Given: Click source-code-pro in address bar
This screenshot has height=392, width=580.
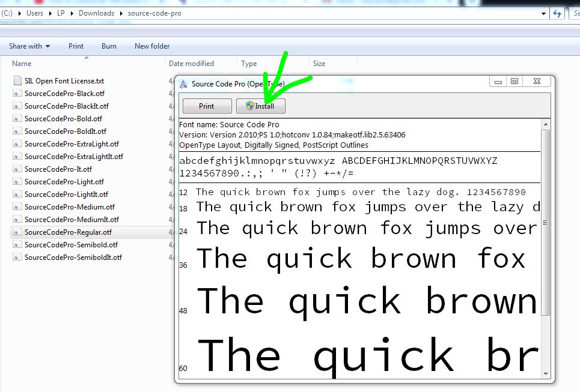Looking at the screenshot, I should click(154, 13).
